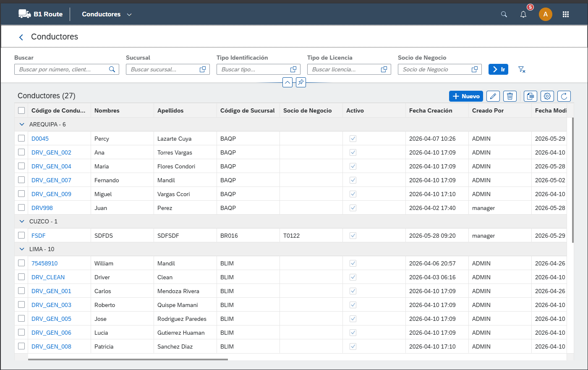Select the row checkbox for DRV998

click(21, 207)
